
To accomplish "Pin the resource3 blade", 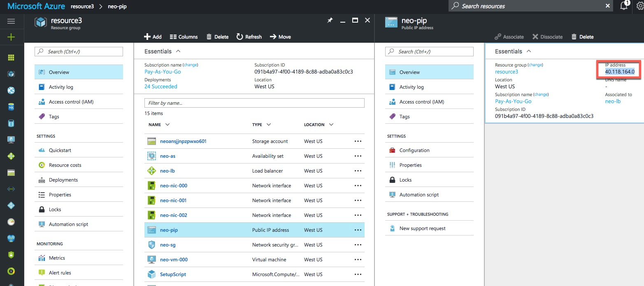I will click(330, 21).
